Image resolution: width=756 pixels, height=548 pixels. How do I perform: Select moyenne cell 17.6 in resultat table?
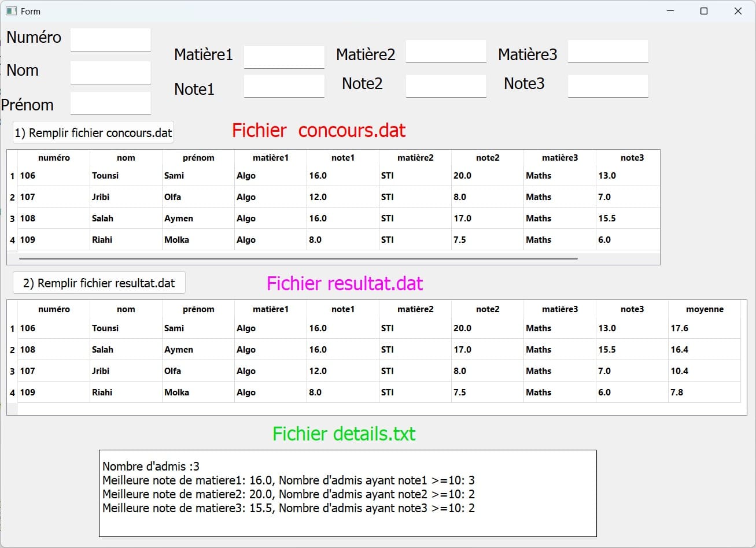679,328
